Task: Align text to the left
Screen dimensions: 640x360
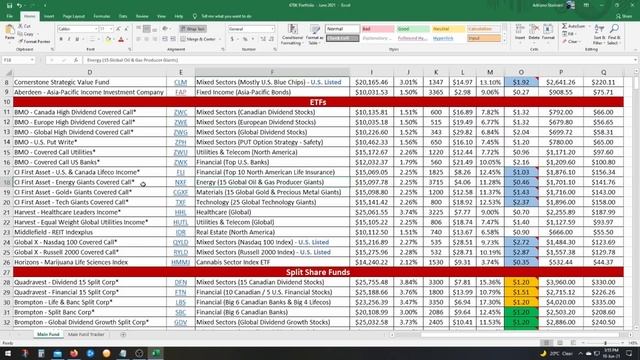Action: 139,39
